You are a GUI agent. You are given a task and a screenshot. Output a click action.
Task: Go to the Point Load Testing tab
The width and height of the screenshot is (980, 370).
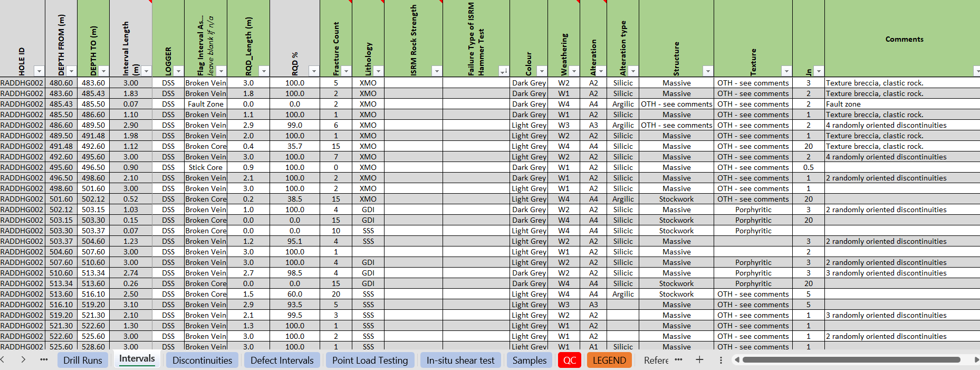click(x=370, y=360)
